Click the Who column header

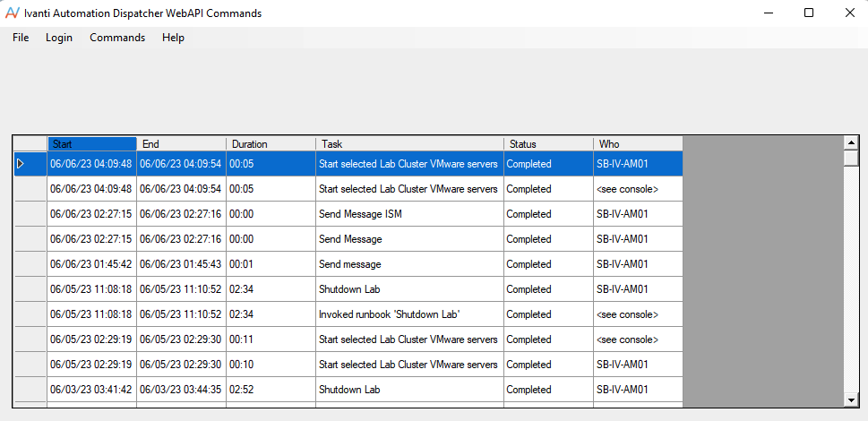tap(638, 144)
